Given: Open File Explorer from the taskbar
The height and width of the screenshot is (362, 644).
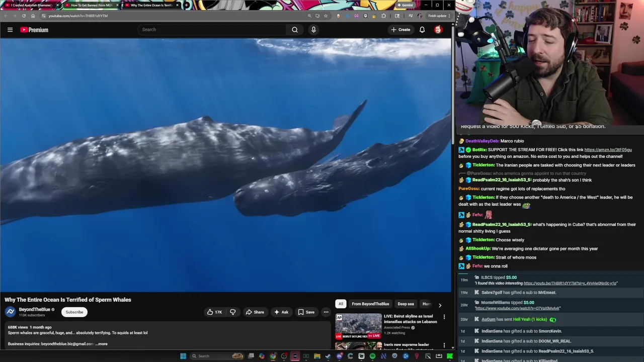Looking at the screenshot, I should click(x=317, y=356).
